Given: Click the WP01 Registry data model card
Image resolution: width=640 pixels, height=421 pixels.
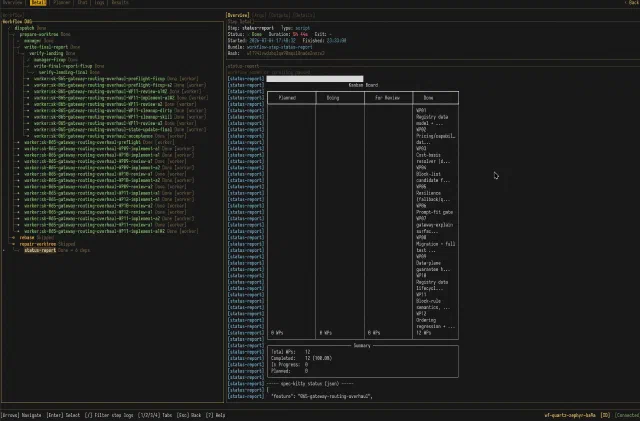Looking at the screenshot, I should pos(432,117).
